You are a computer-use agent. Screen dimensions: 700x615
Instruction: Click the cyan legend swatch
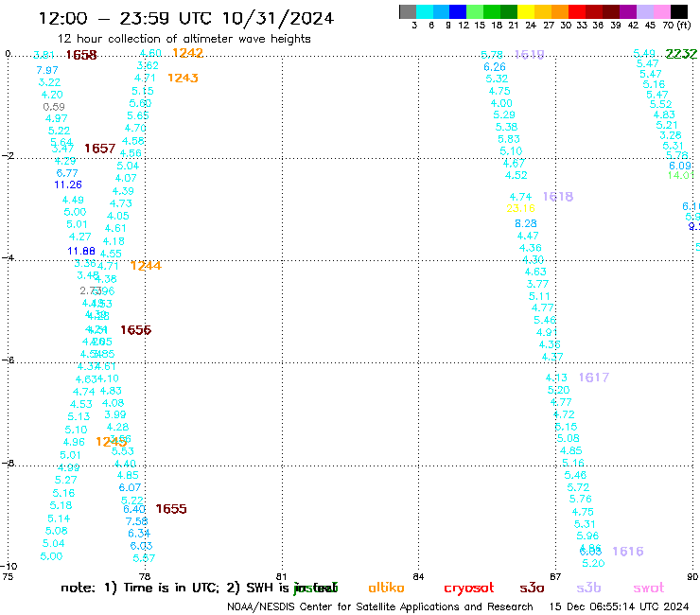pyautogui.click(x=424, y=12)
